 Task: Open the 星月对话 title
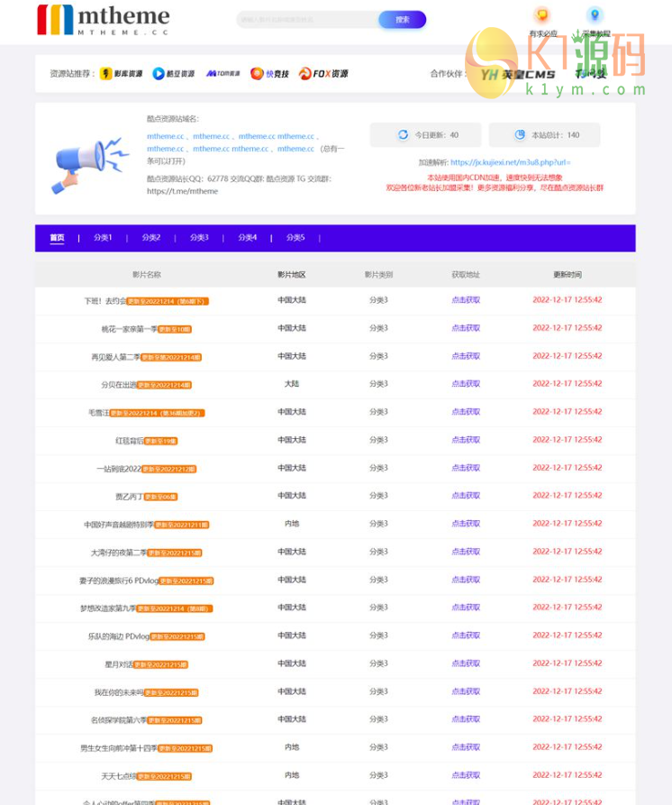click(119, 664)
